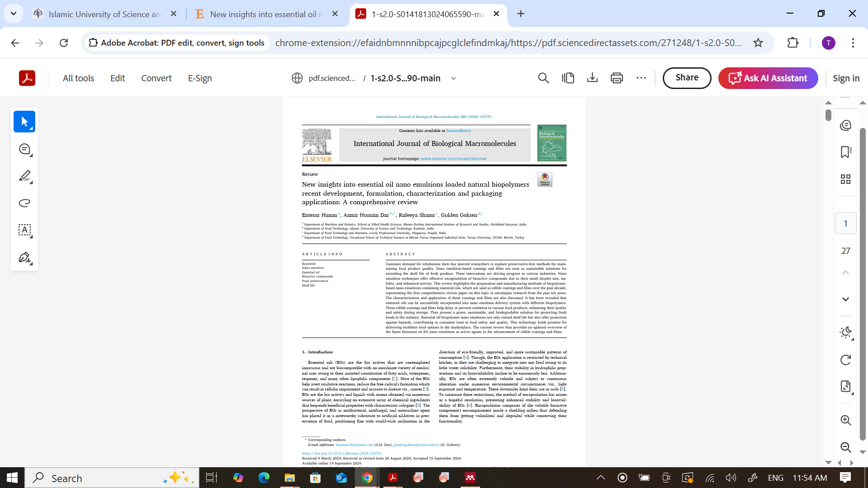The image size is (868, 488).
Task: Open the profile avatar T
Action: pos(828,43)
